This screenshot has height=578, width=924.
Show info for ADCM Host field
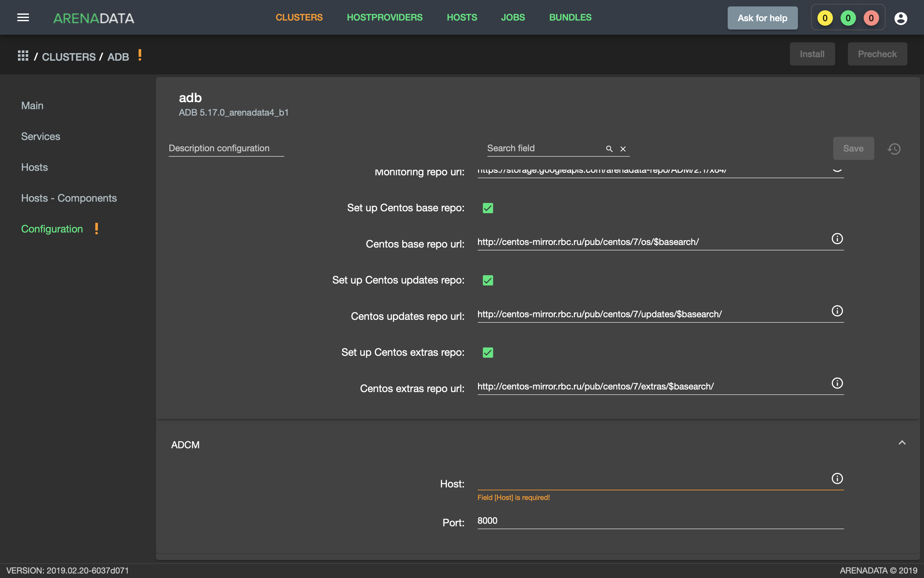coord(837,478)
